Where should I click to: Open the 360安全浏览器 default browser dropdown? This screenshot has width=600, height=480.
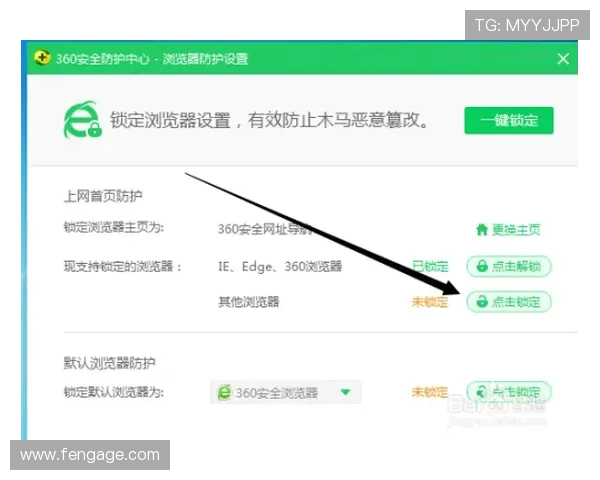point(285,392)
